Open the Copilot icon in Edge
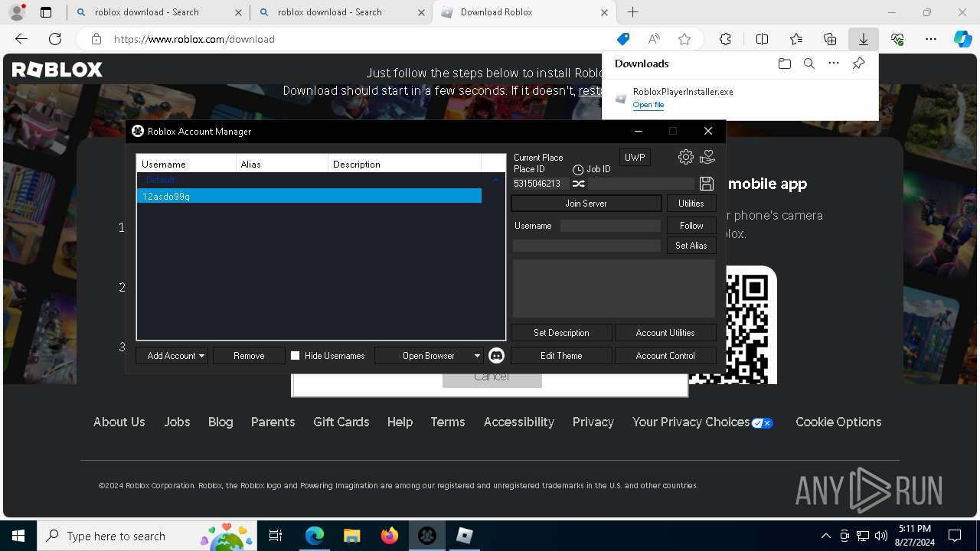This screenshot has height=551, width=980. point(962,39)
